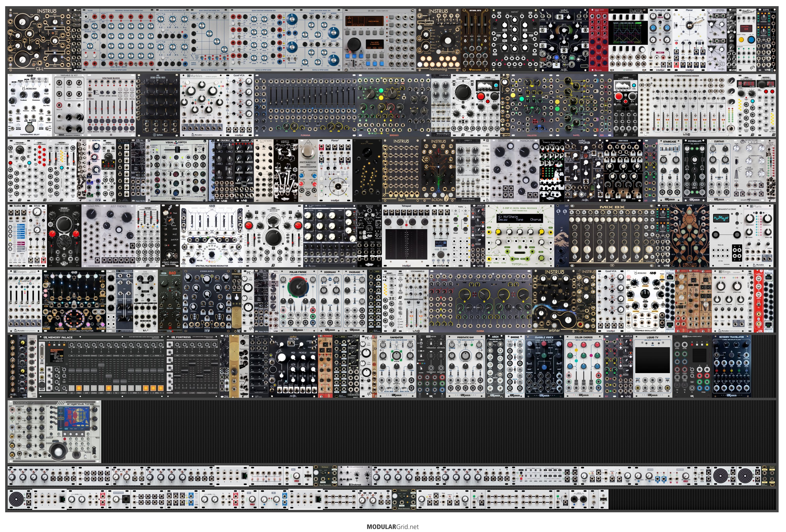Click the Compare 2 module
786x532 pixels.
(441, 105)
